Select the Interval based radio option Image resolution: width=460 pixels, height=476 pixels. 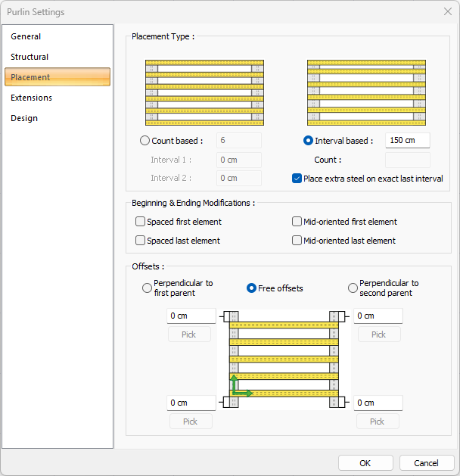308,141
